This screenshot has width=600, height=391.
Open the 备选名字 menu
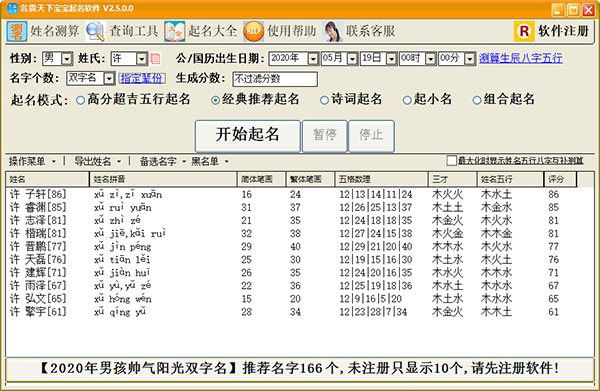pyautogui.click(x=163, y=161)
